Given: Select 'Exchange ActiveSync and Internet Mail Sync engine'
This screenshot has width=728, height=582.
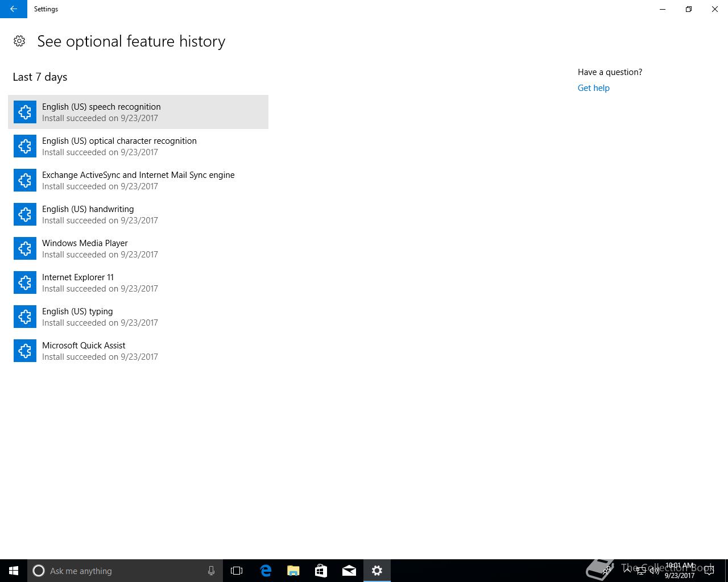Looking at the screenshot, I should pos(138,175).
